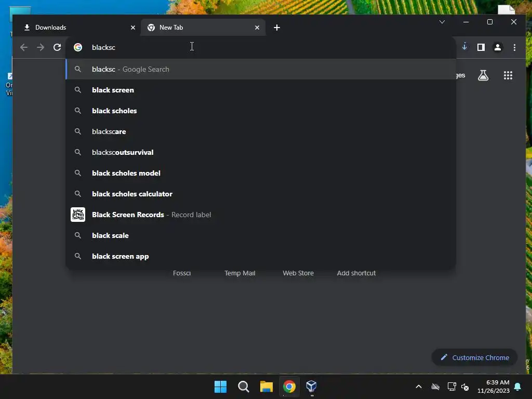Viewport: 532px width, 399px height.
Task: Click Customize Chrome button
Action: (474, 357)
